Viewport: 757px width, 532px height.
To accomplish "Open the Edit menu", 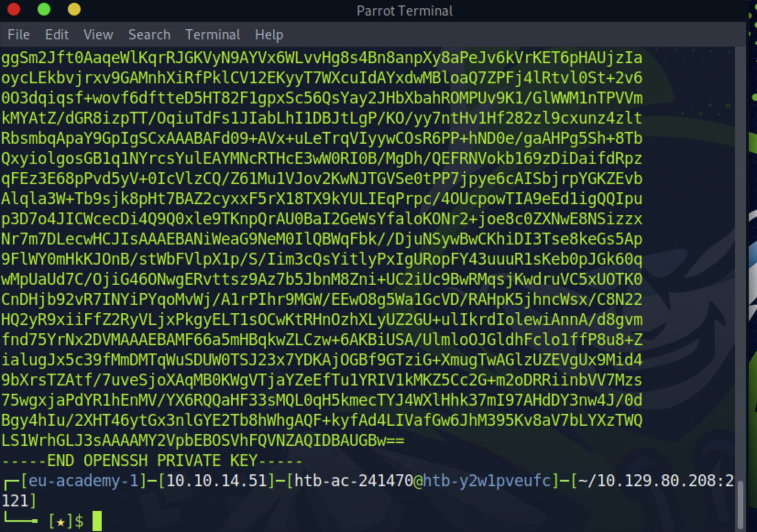I will [x=56, y=35].
